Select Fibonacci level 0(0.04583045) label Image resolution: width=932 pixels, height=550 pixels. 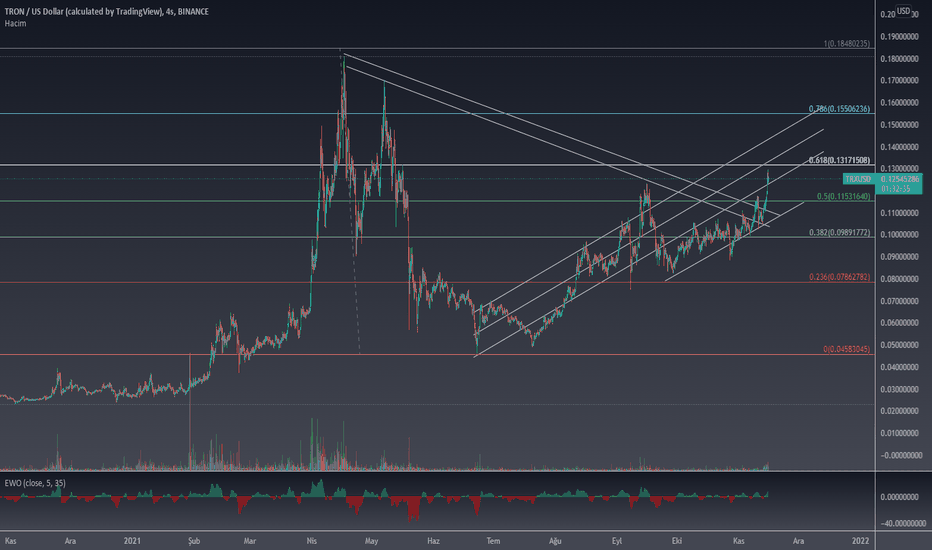click(x=846, y=349)
